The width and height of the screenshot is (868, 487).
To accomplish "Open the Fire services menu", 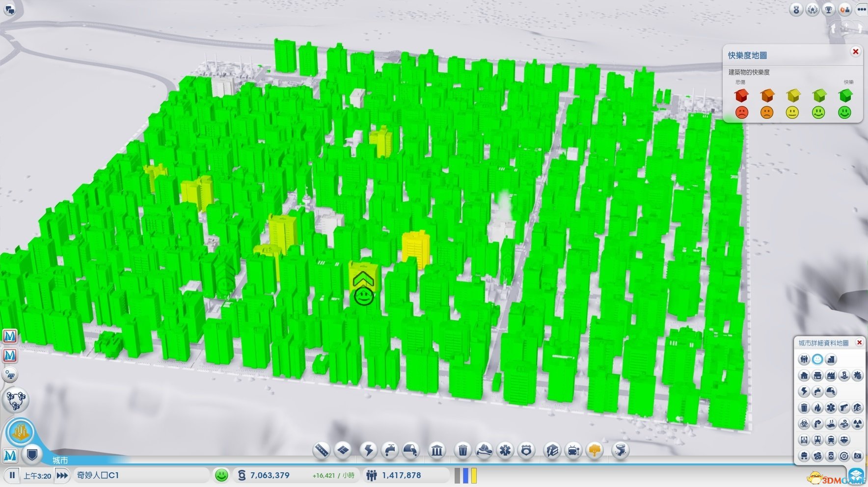I will coord(484,450).
